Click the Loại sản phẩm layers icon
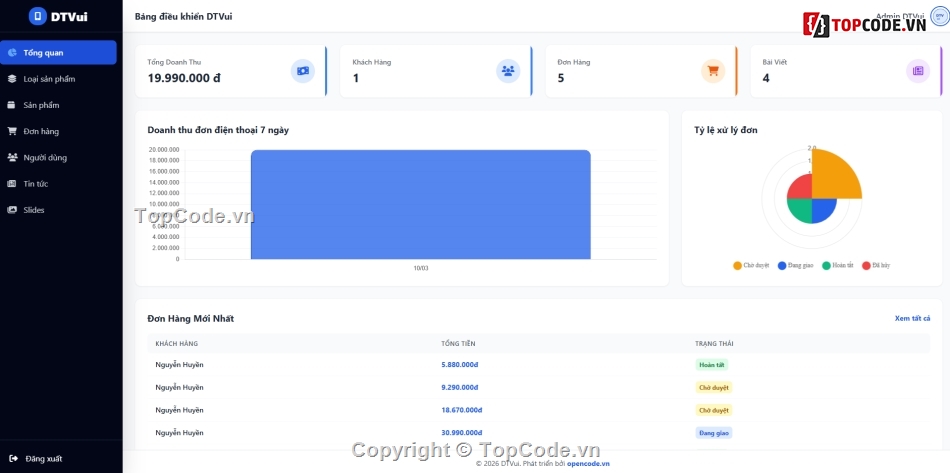Screen dimensions: 950x473 12,79
